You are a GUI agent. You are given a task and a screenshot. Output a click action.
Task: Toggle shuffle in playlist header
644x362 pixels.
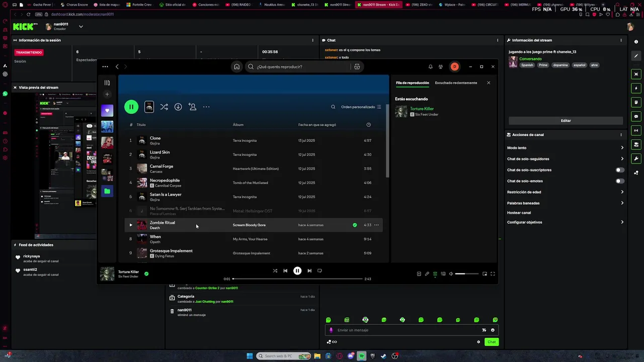point(164,107)
